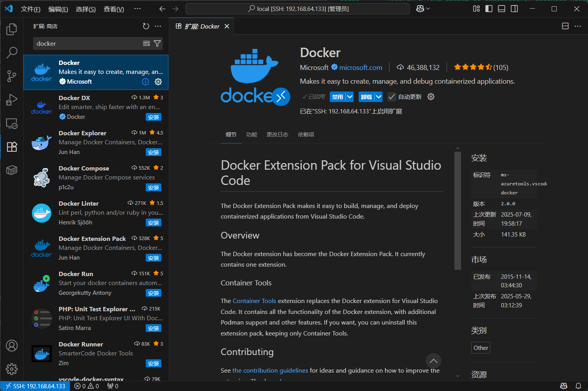Install the Docker DX extension

pyautogui.click(x=154, y=117)
